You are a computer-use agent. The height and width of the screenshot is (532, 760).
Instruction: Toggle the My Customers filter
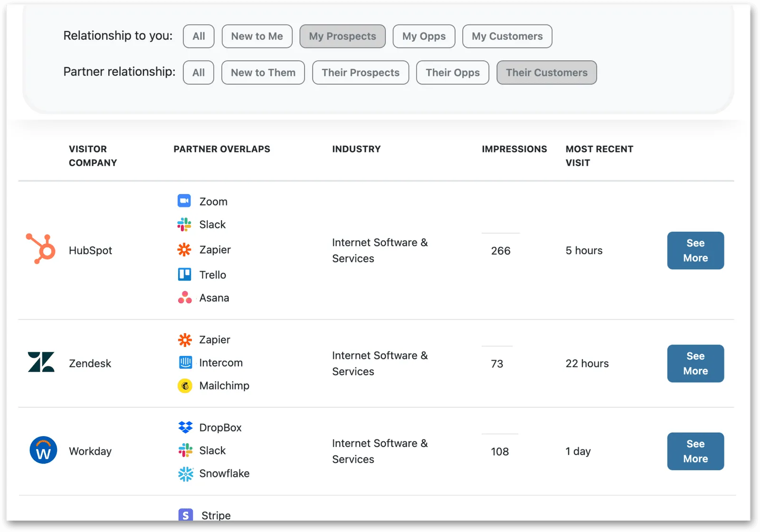(x=507, y=36)
